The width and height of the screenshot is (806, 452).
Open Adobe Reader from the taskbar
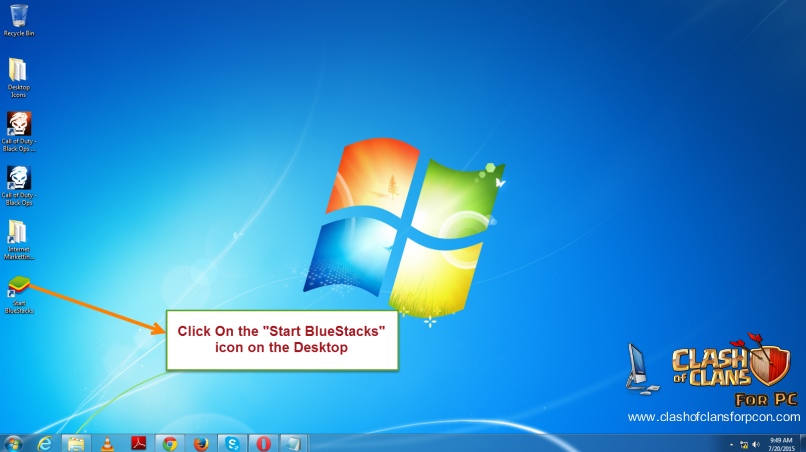tap(138, 443)
